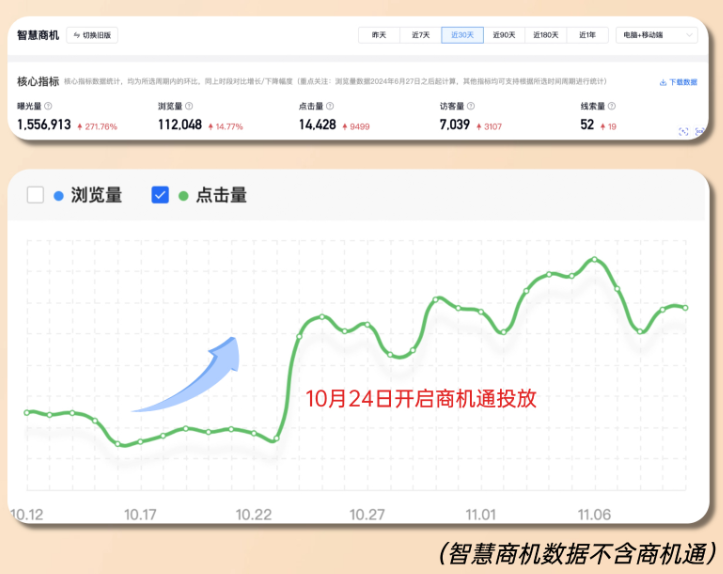Click the info icon next to 曝光量
Screen dimensions: 723x574
click(48, 105)
